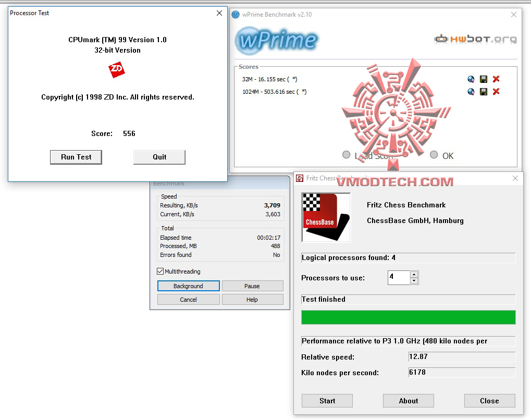The width and height of the screenshot is (531, 420).
Task: Close the Processor Test window
Action: (219, 13)
